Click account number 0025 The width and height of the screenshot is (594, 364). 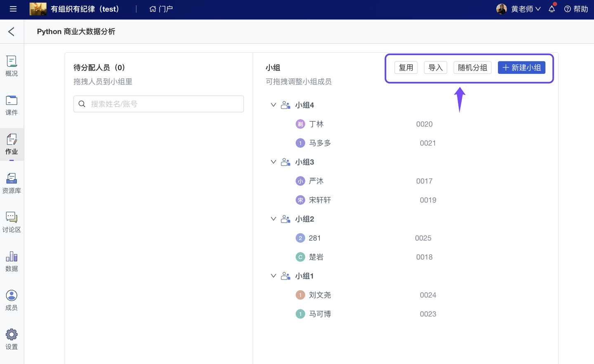(x=423, y=238)
